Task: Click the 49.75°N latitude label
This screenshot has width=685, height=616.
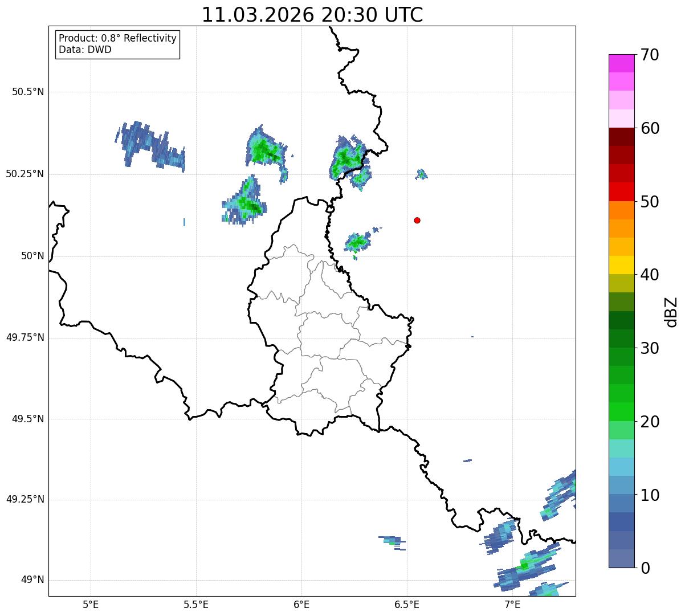Action: click(25, 337)
